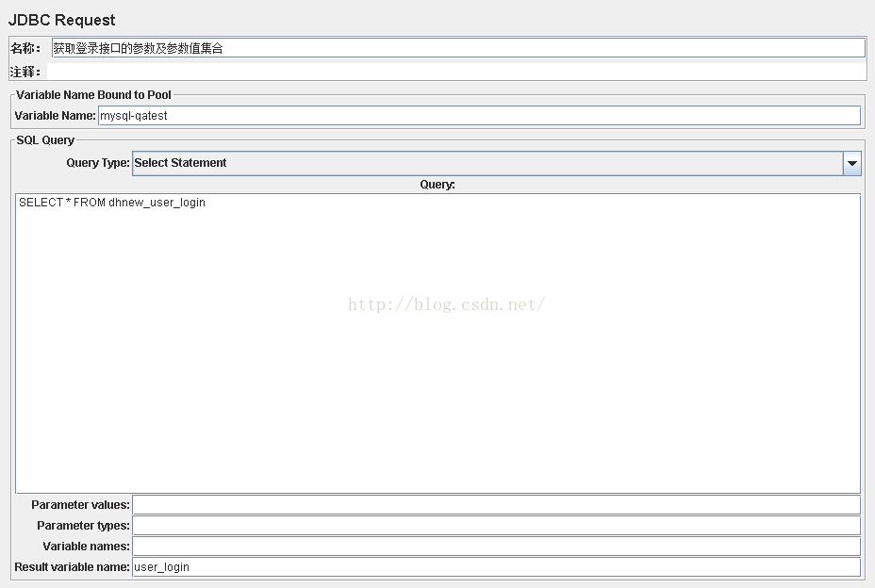875x588 pixels.
Task: Click the Parameter types input field
Action: pos(497,526)
